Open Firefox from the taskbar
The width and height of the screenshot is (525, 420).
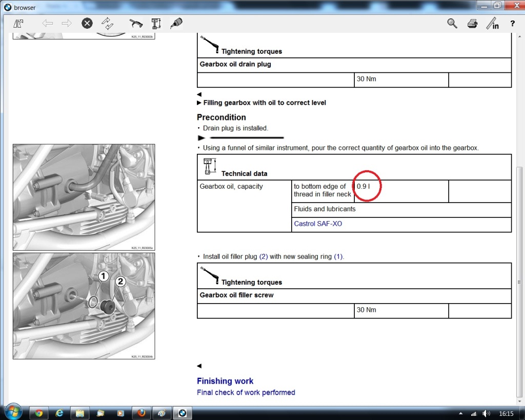point(142,413)
